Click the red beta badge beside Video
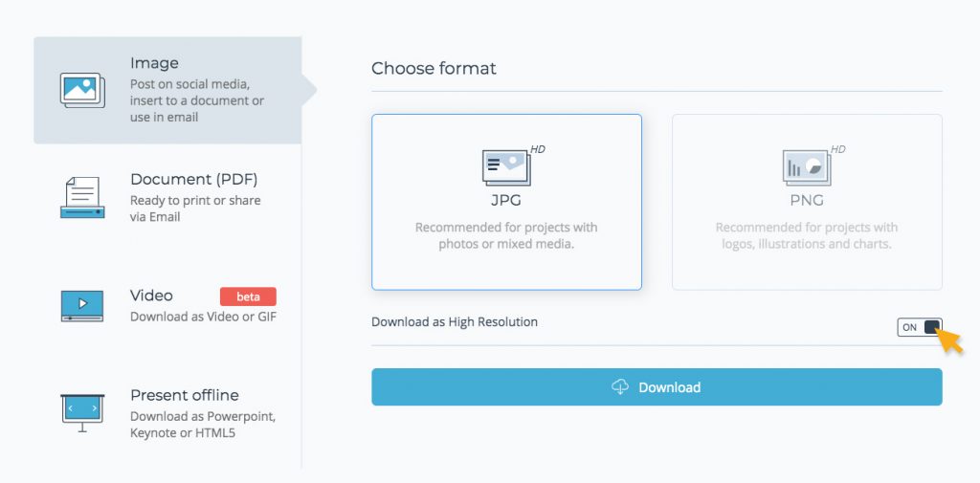Image resolution: width=980 pixels, height=483 pixels. coord(248,296)
